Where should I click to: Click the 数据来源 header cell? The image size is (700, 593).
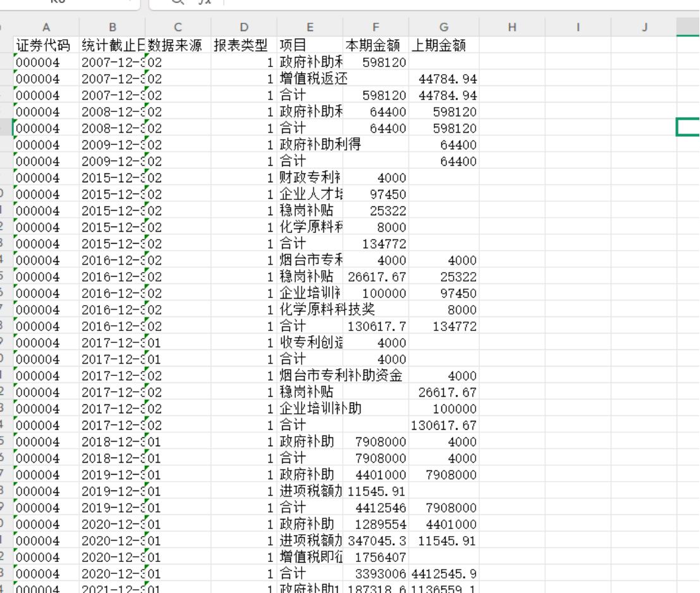coord(178,45)
